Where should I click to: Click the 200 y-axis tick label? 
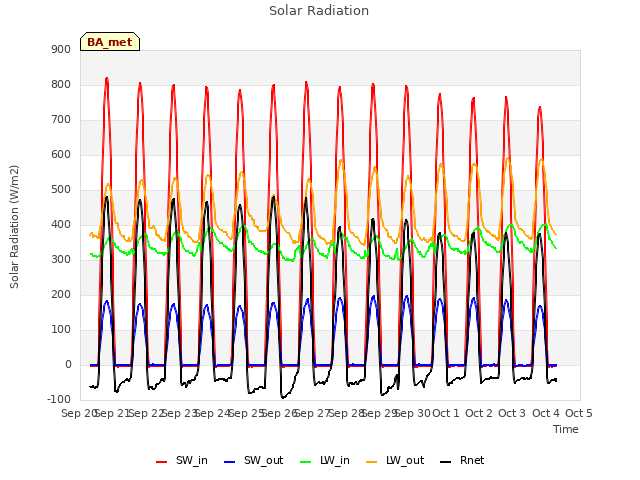coord(61,295)
